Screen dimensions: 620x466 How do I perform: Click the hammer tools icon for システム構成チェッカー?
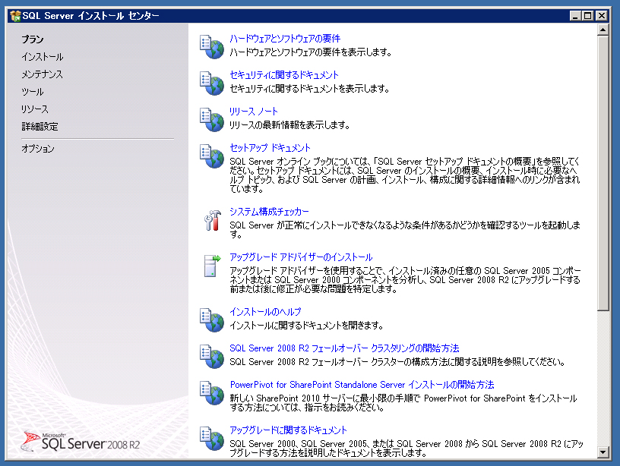pyautogui.click(x=212, y=220)
